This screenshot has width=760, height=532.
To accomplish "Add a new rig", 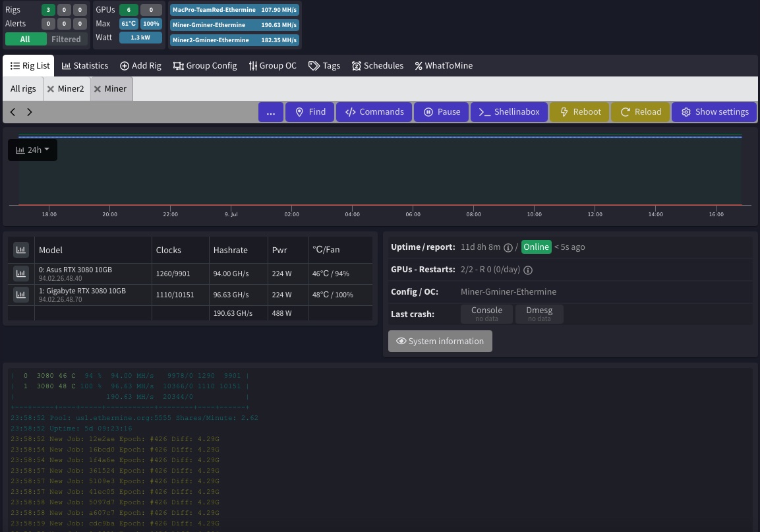I will [140, 65].
